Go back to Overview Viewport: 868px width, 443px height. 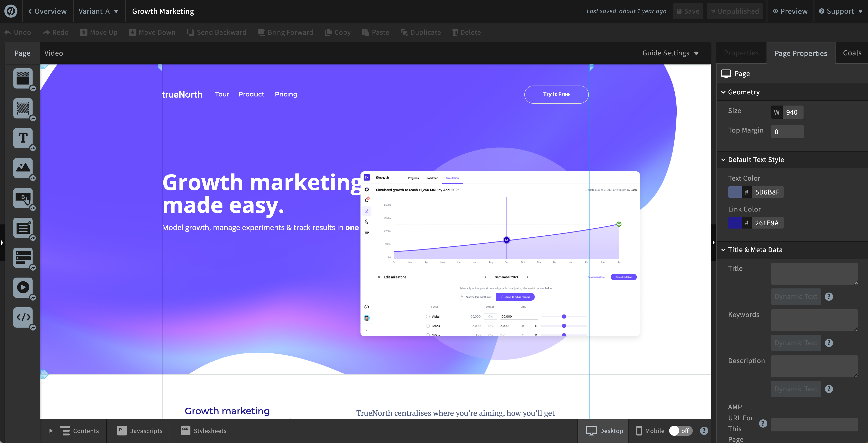(47, 11)
